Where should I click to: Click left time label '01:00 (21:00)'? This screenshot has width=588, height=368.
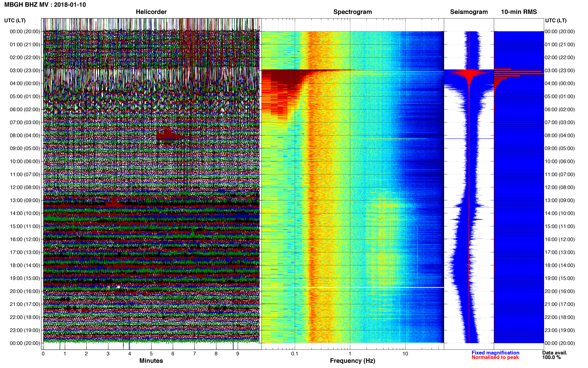pyautogui.click(x=25, y=44)
